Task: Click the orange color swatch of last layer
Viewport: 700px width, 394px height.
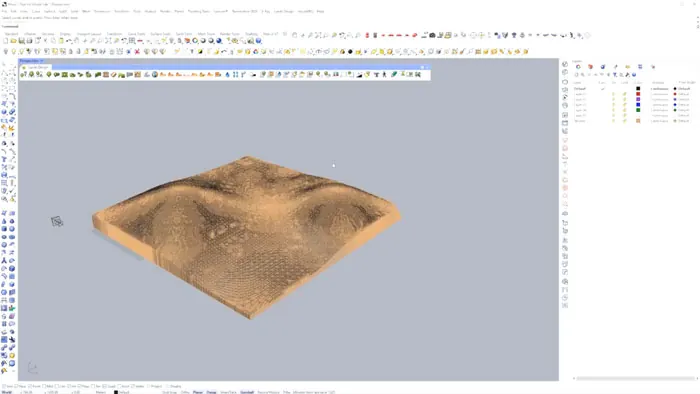Action: [x=638, y=121]
